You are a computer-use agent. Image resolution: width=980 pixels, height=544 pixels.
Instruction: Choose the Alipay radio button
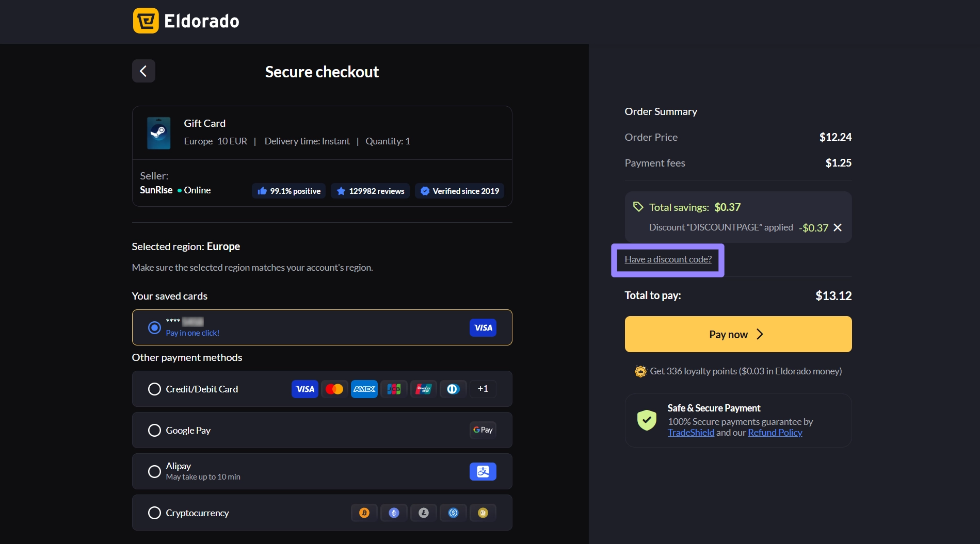[154, 471]
